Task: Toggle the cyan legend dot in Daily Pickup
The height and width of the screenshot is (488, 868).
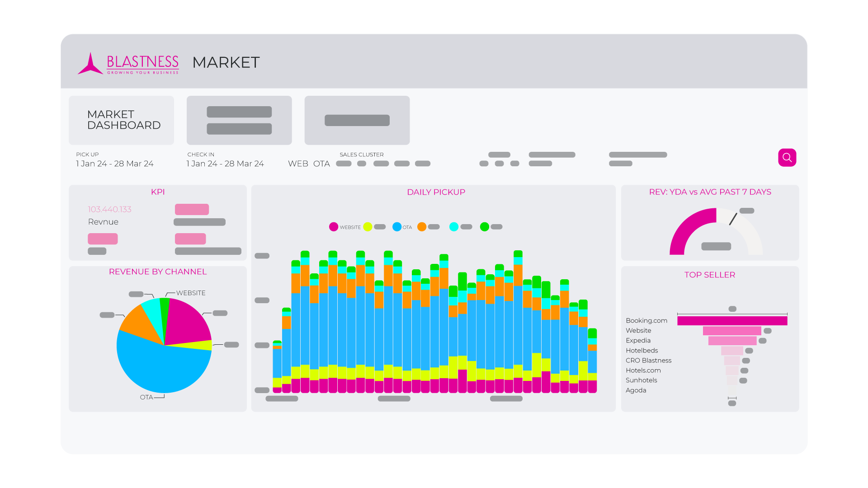Action: [454, 227]
